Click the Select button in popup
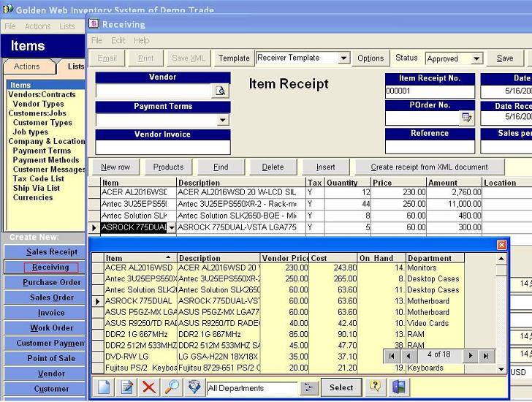This screenshot has width=532, height=402. coord(341,387)
